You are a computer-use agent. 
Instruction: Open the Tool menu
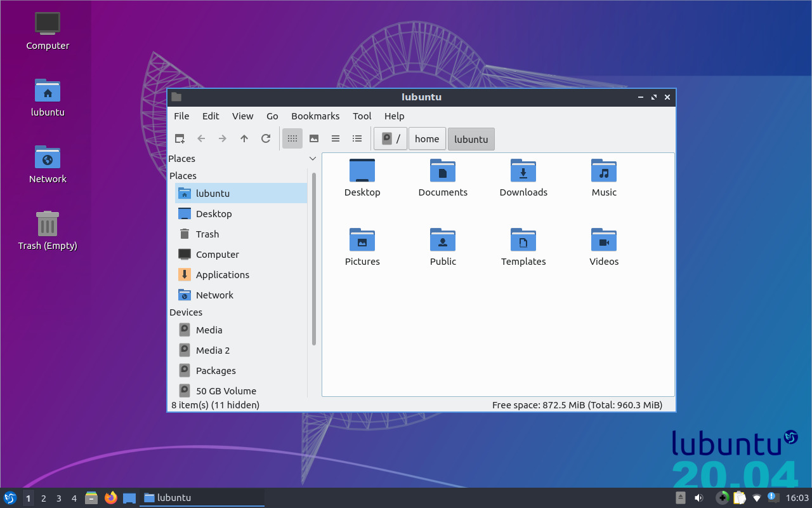click(362, 116)
